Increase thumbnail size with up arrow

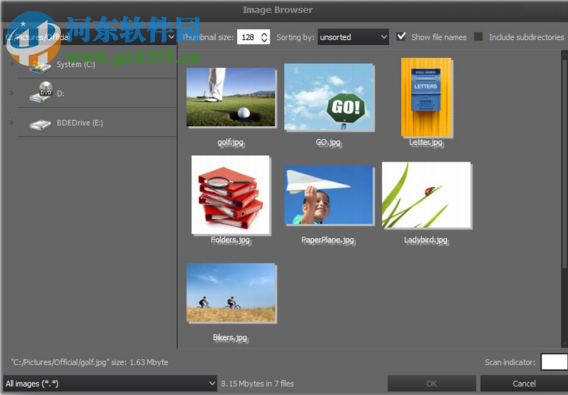click(264, 34)
